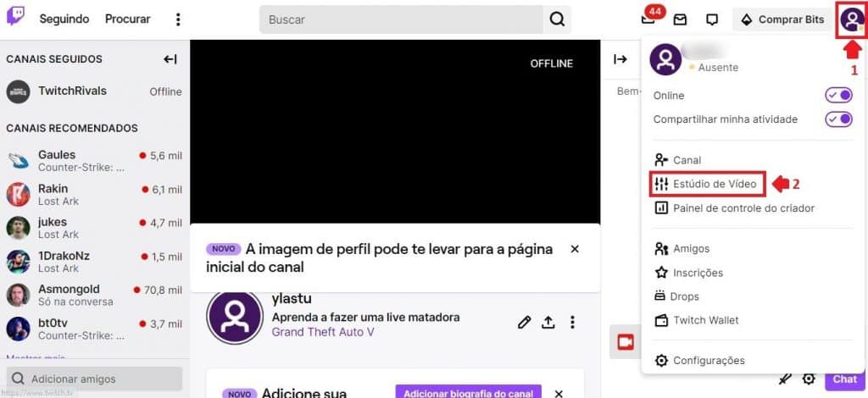Dismiss the profile image notice
This screenshot has width=868, height=398.
575,249
